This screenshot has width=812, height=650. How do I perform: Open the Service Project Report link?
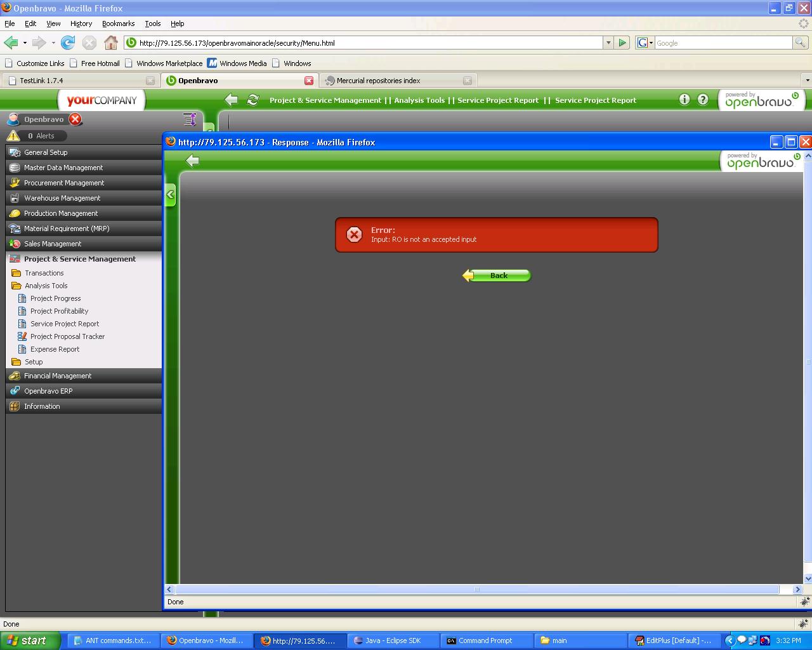(x=65, y=324)
